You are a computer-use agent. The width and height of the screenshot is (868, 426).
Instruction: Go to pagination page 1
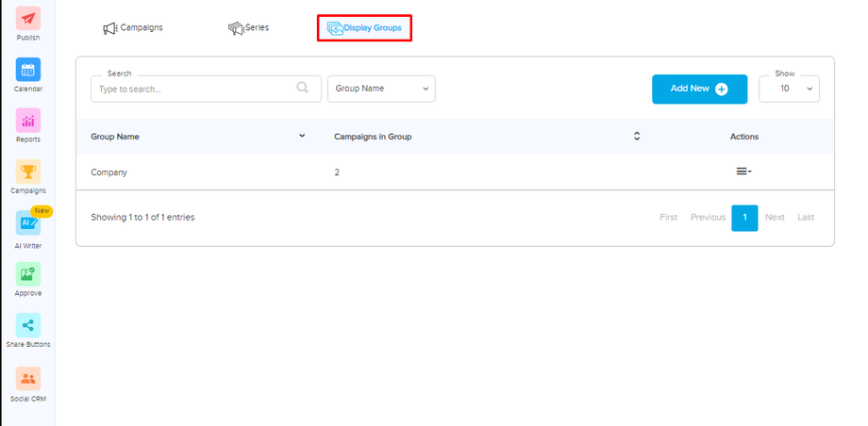744,218
